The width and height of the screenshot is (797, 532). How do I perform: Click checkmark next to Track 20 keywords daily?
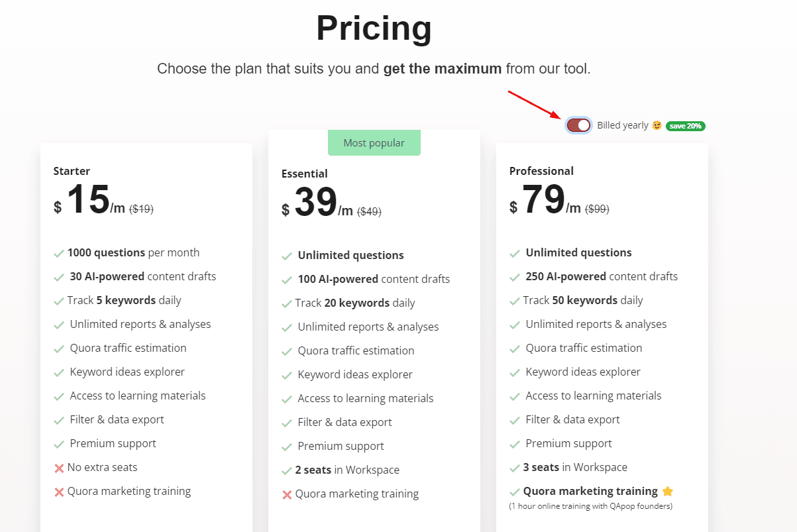287,304
